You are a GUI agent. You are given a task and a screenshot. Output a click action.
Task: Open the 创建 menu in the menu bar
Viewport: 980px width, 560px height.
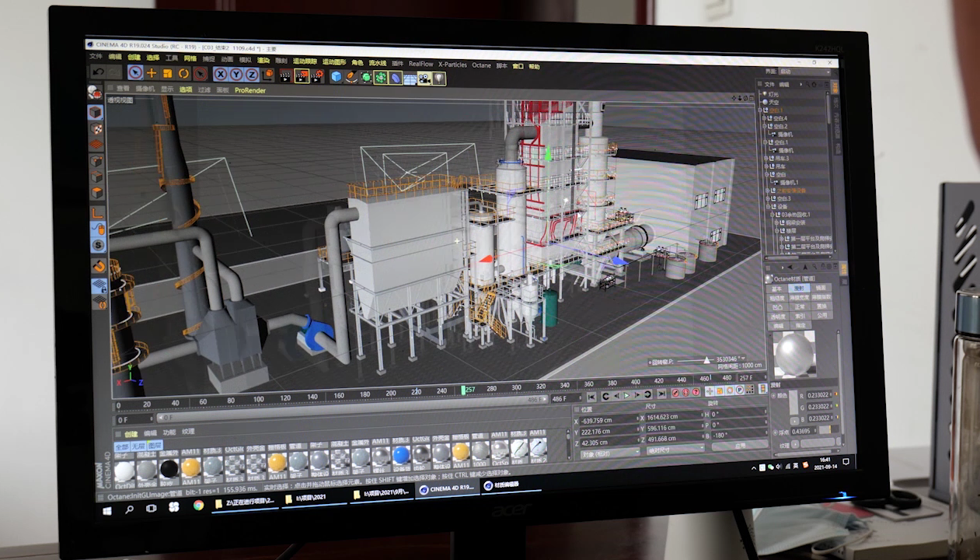pos(134,58)
